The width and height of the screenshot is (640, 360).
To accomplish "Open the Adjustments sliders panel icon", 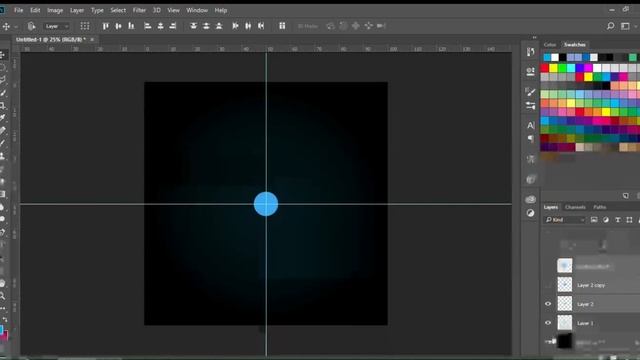I will [530, 106].
